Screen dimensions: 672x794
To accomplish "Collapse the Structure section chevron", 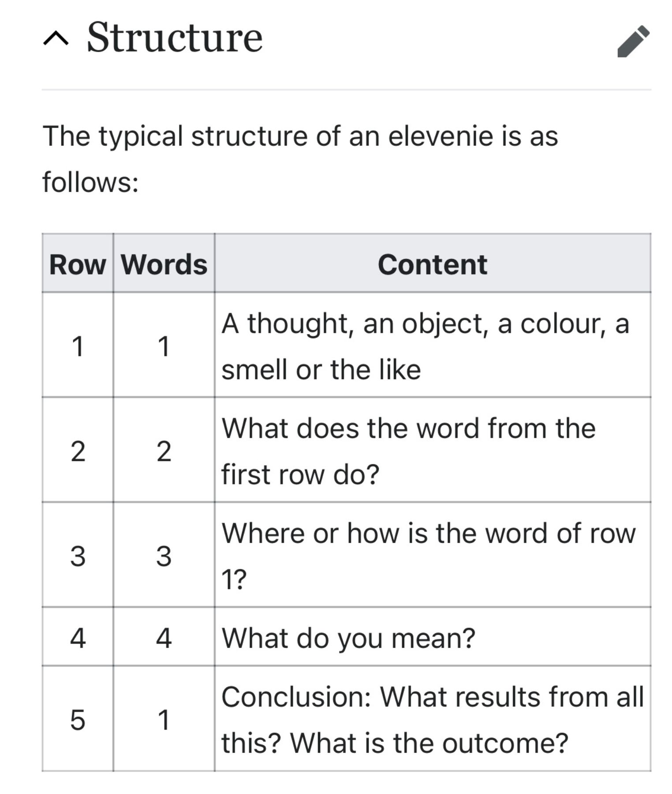I will (x=56, y=39).
